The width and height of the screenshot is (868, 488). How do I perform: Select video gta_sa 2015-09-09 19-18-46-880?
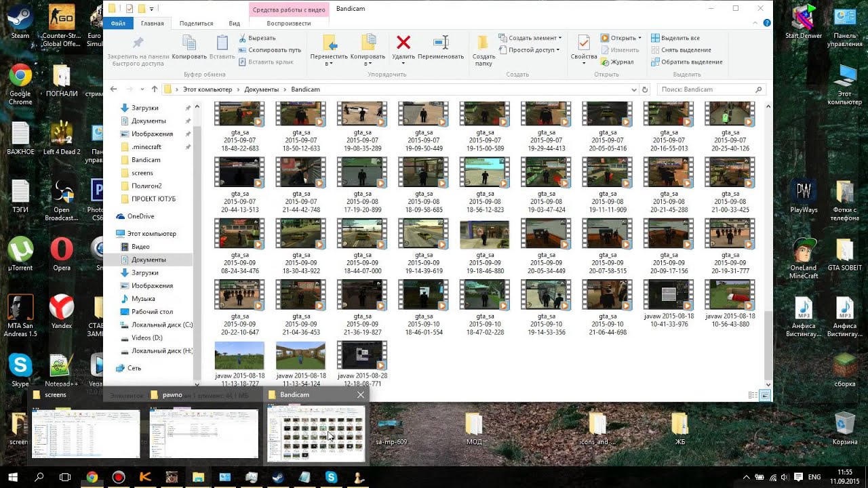tap(485, 247)
